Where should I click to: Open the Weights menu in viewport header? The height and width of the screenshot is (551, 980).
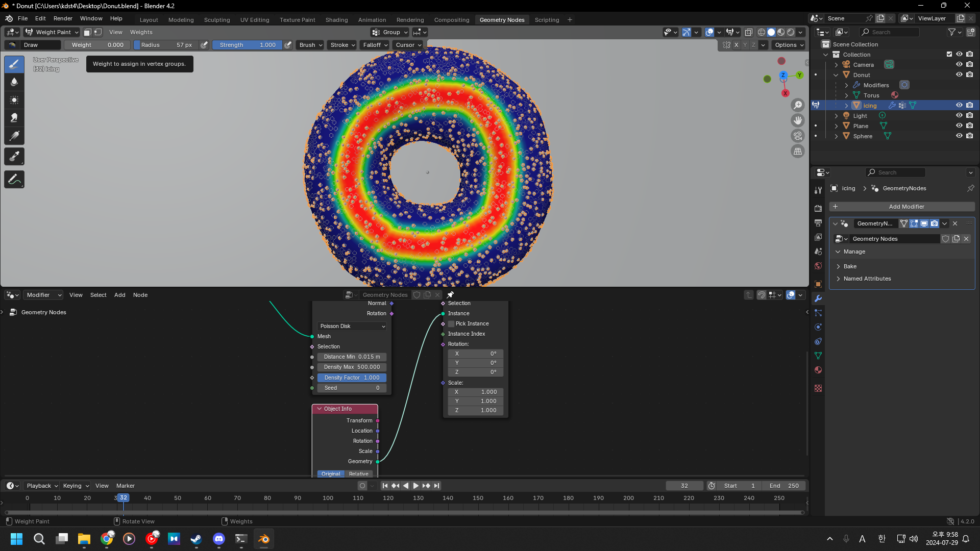pyautogui.click(x=141, y=32)
